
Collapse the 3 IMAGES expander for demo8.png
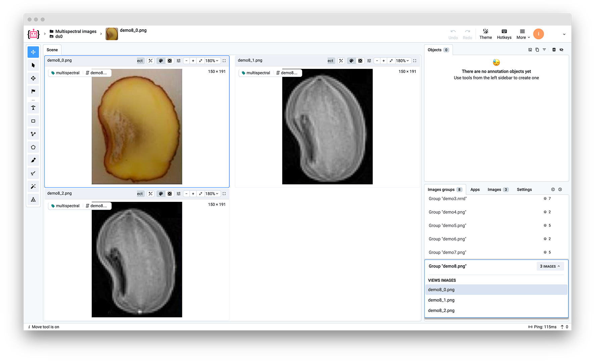point(550,266)
